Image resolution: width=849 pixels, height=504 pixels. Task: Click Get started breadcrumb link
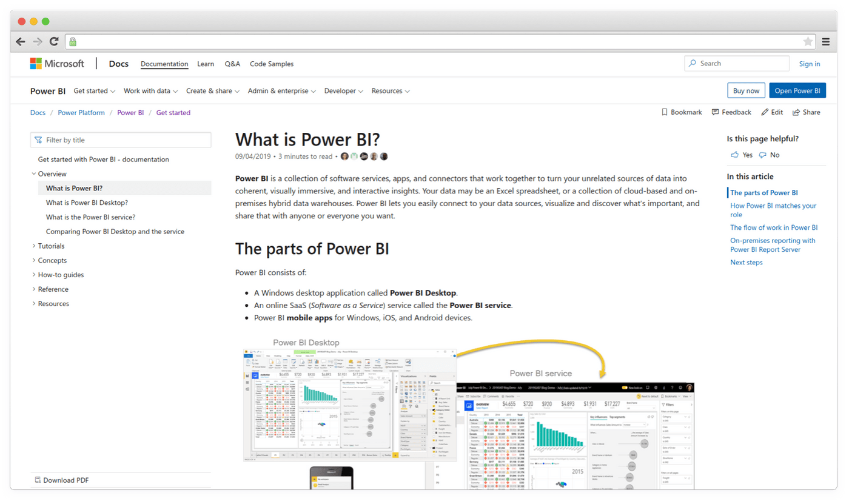click(x=173, y=113)
